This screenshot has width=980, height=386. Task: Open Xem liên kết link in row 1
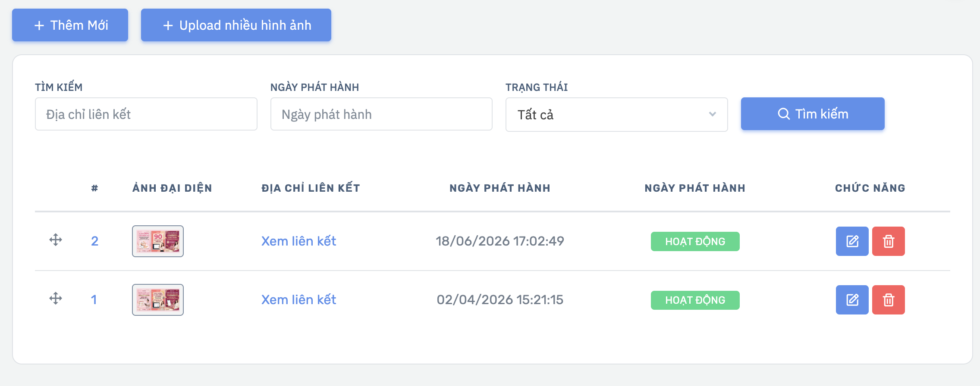pyautogui.click(x=298, y=299)
